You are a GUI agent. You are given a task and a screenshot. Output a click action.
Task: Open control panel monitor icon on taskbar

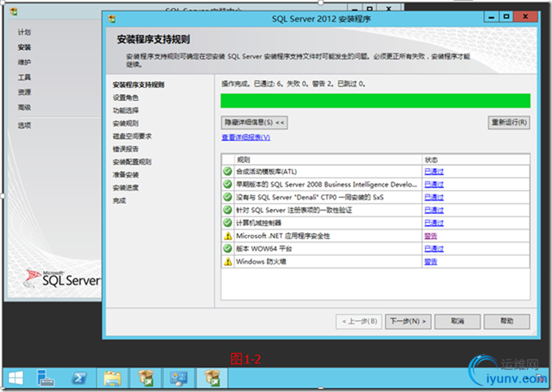pos(179,378)
